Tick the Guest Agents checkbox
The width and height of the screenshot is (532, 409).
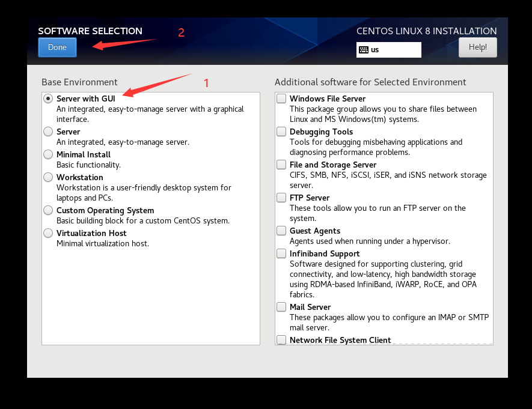(281, 231)
